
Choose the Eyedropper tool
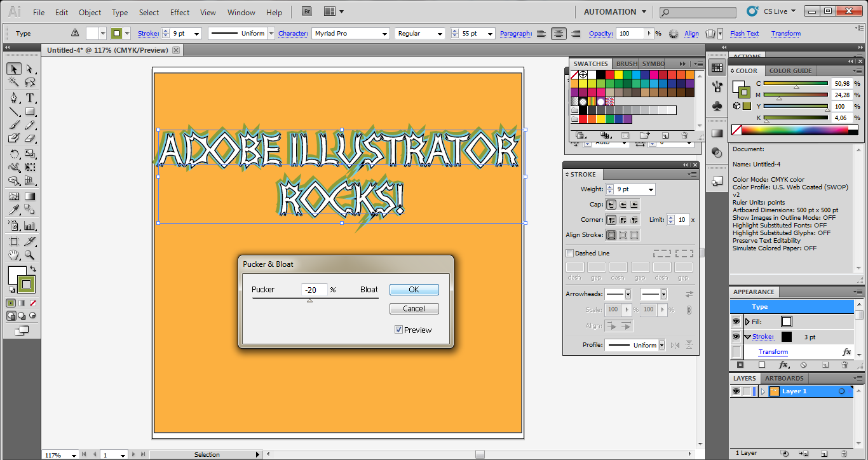(x=13, y=210)
